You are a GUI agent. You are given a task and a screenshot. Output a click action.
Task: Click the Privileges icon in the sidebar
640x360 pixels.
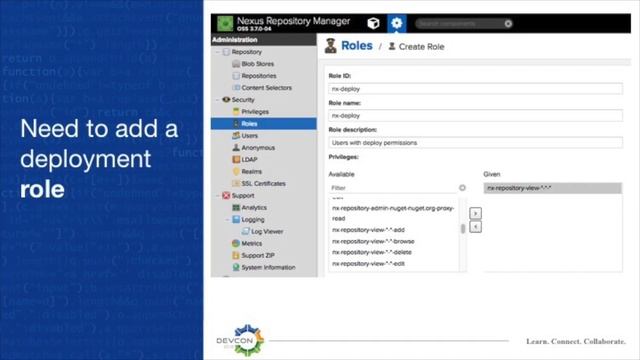click(236, 111)
